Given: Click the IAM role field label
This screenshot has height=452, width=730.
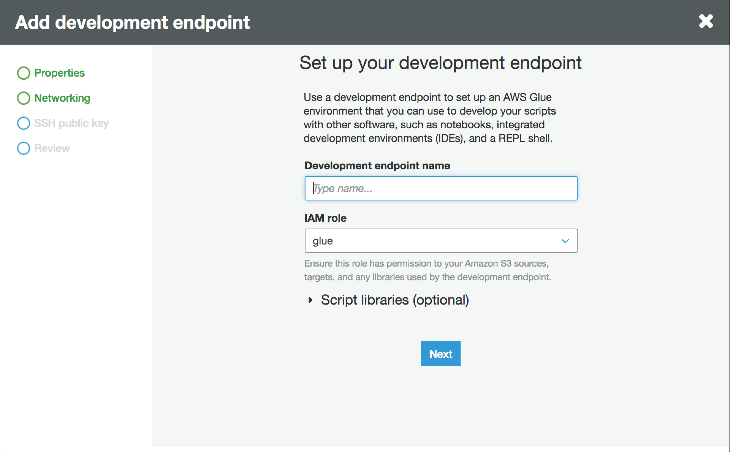Looking at the screenshot, I should pos(325,218).
